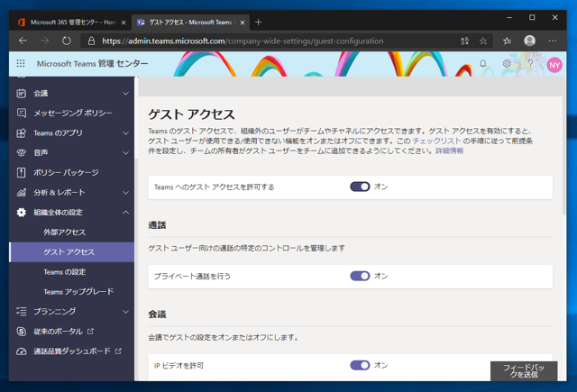Click the フィードバックを送信 button
The image size is (577, 392).
pyautogui.click(x=524, y=370)
